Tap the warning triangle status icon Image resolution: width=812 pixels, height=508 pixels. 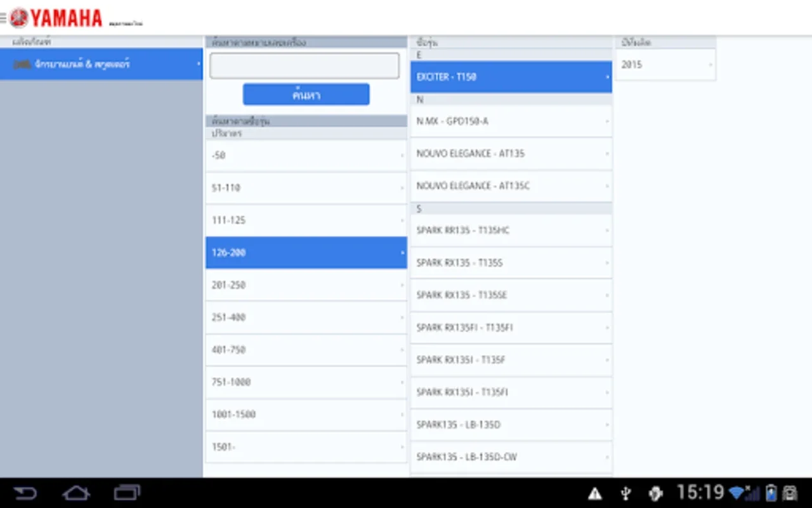click(595, 493)
